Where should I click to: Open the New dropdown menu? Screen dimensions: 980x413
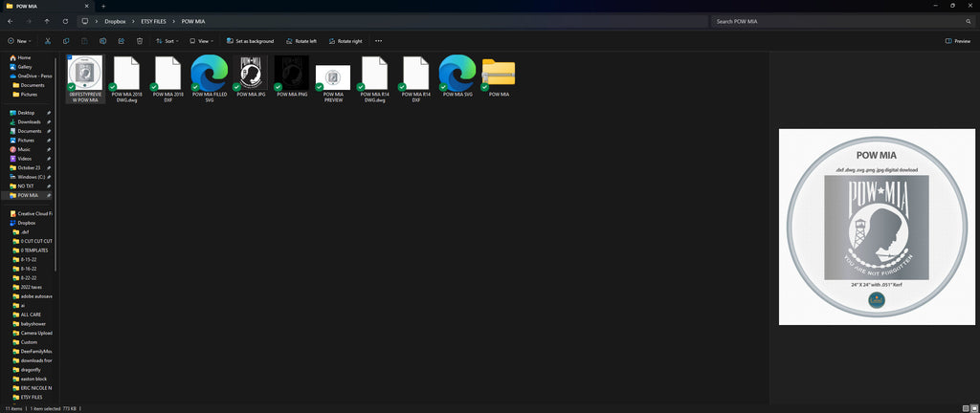[19, 41]
